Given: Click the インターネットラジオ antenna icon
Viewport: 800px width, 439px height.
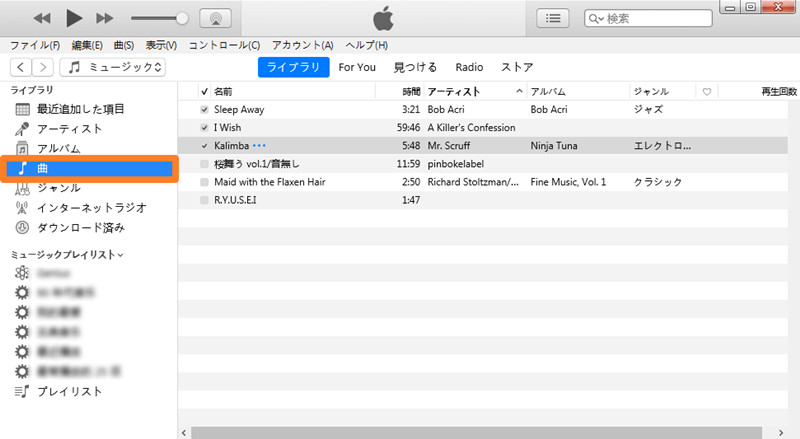Looking at the screenshot, I should [x=22, y=208].
